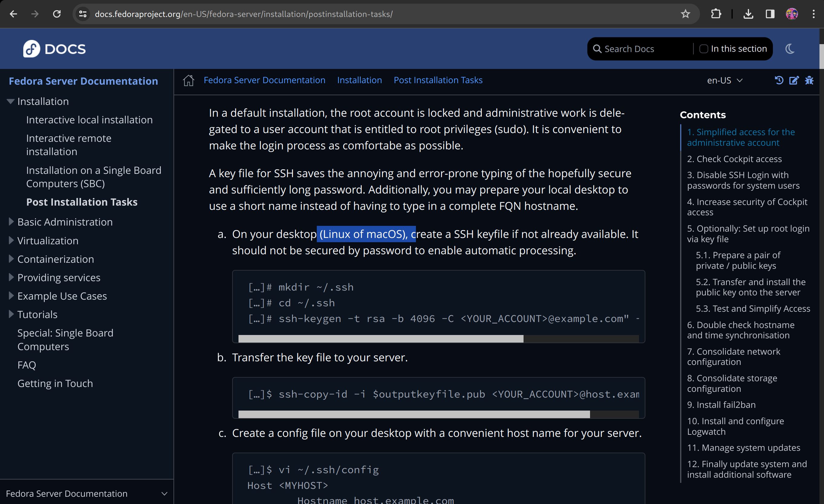The image size is (824, 504).
Task: Expand the Containerization section
Action: tap(11, 259)
